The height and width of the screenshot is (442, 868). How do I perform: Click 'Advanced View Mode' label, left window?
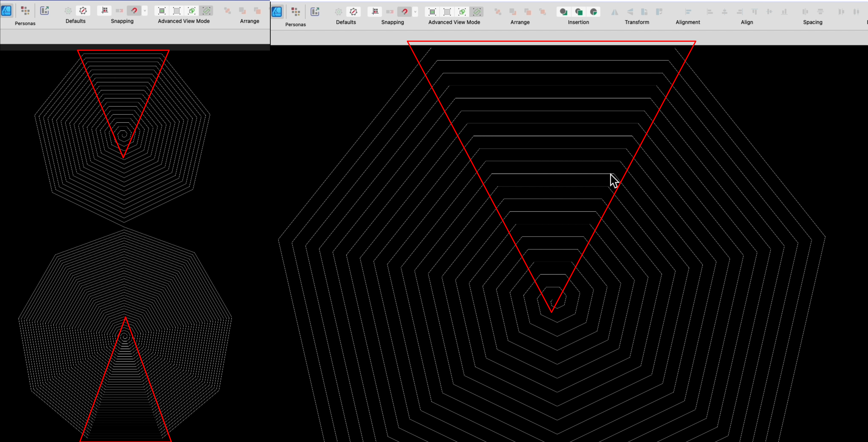coord(184,21)
